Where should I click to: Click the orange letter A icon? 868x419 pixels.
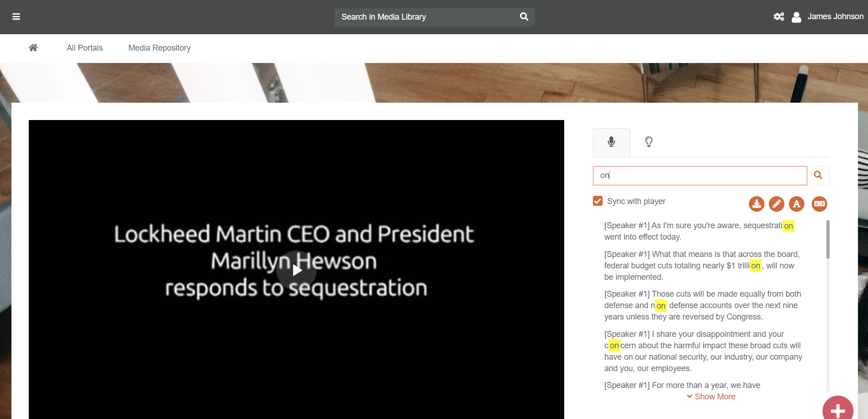797,204
